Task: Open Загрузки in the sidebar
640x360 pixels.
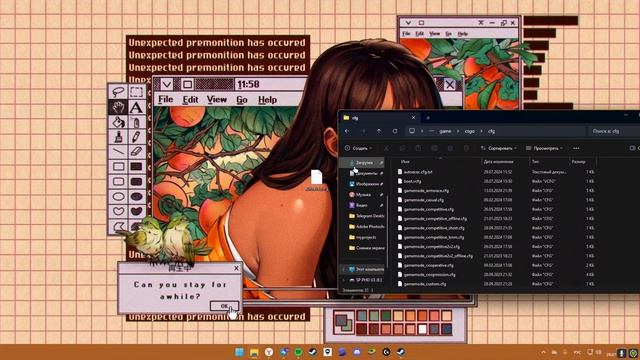Action: coord(364,162)
